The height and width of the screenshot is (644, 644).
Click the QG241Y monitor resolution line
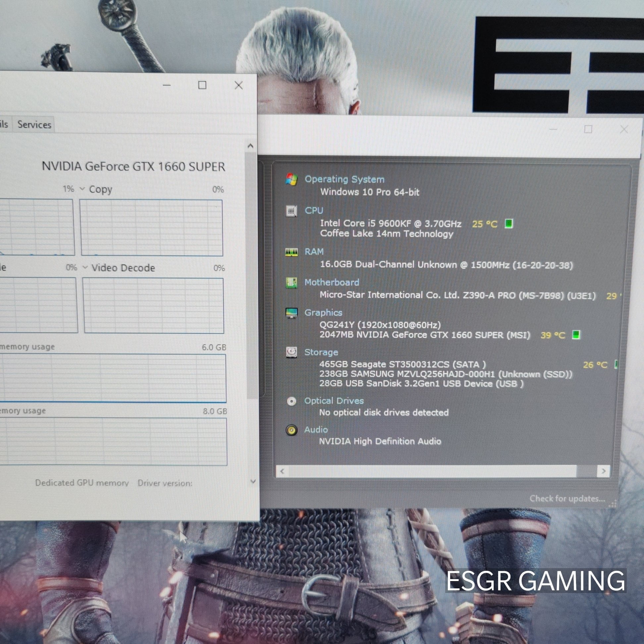click(x=380, y=325)
